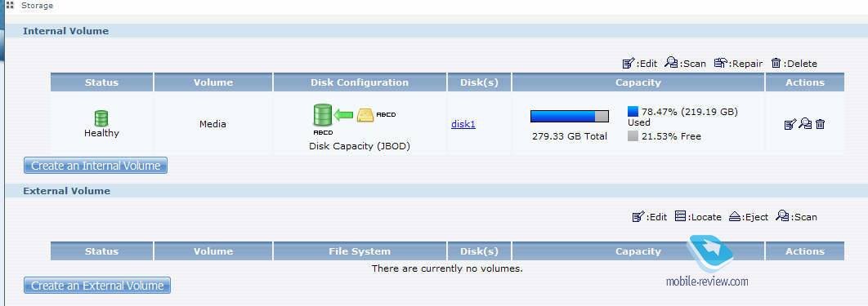This screenshot has height=306, width=868.
Task: Click the Healthy status text
Action: click(101, 133)
